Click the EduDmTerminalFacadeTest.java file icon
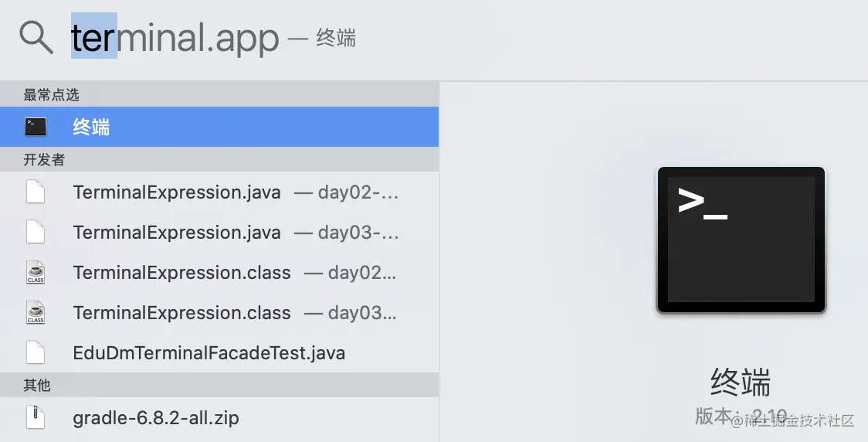868x442 pixels. [x=36, y=352]
